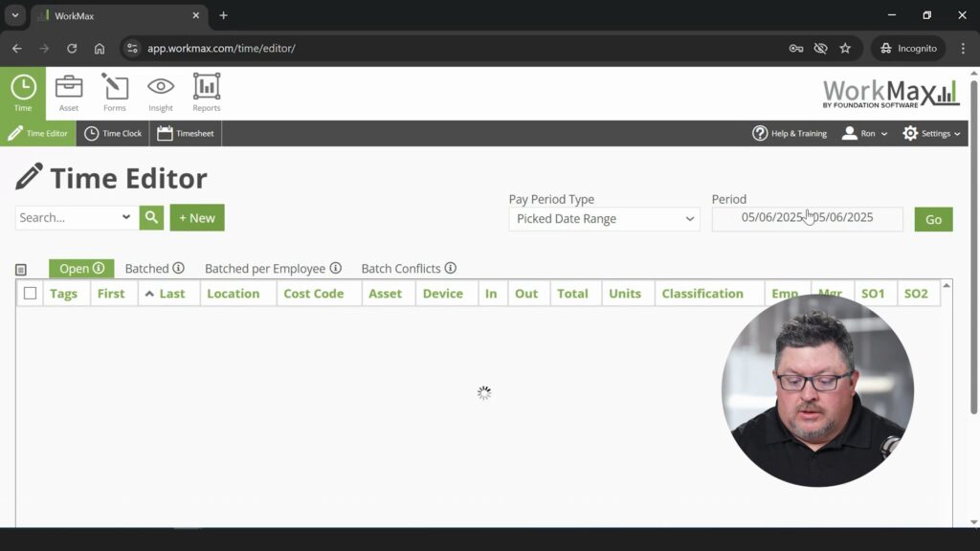This screenshot has width=980, height=551.
Task: Expand the Pay Period Type dropdown
Action: tap(604, 219)
